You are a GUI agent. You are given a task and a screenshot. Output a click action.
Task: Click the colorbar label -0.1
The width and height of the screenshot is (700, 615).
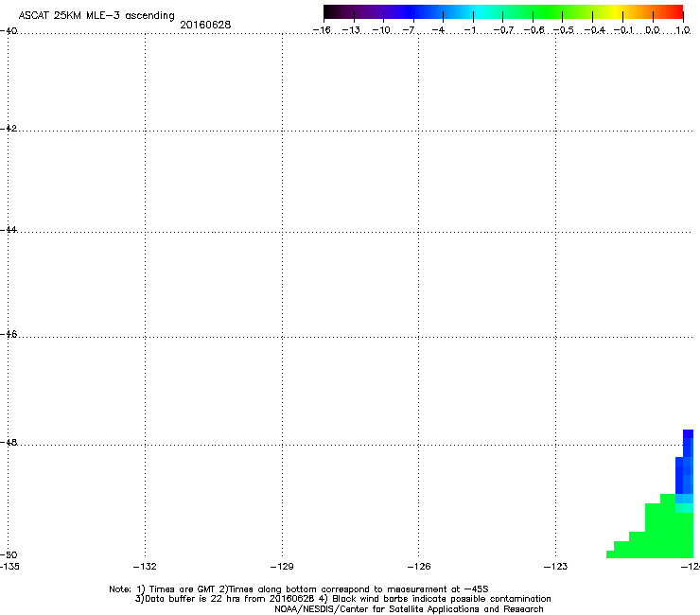pyautogui.click(x=623, y=30)
